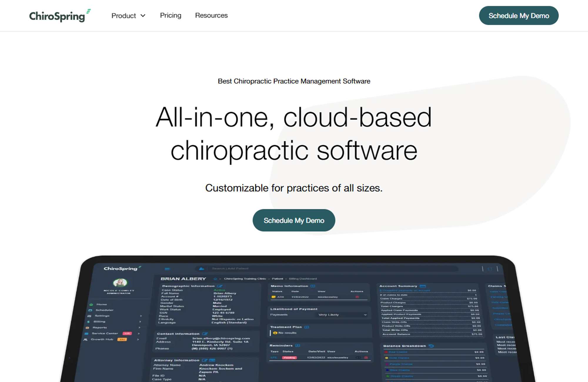Screen dimensions: 588x382
Task: Click the Reports icon in the sidebar
Action: point(87,328)
